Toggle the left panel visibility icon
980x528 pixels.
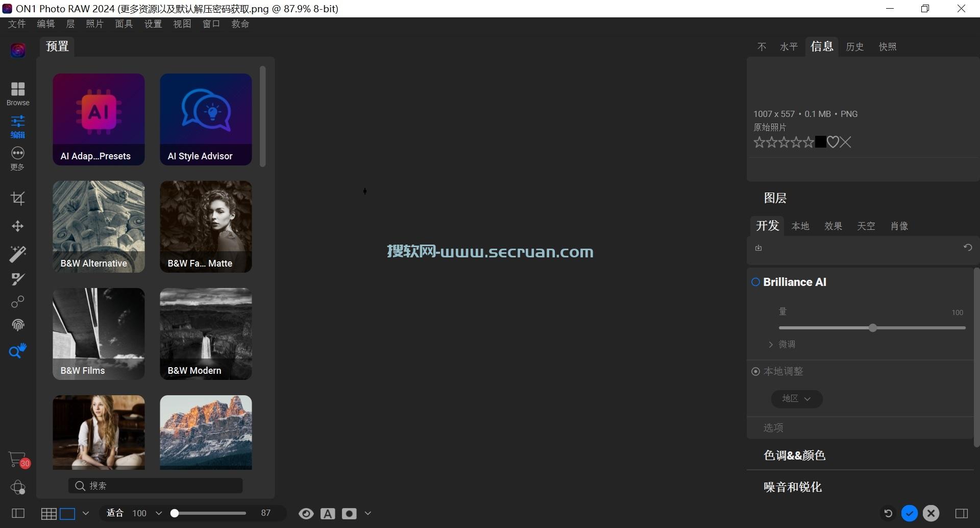[x=18, y=513]
